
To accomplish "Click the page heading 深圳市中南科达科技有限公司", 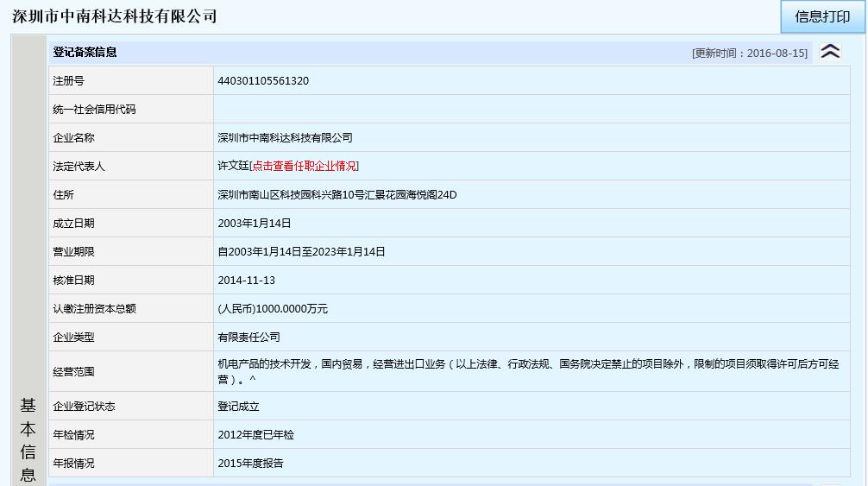I will coord(115,16).
